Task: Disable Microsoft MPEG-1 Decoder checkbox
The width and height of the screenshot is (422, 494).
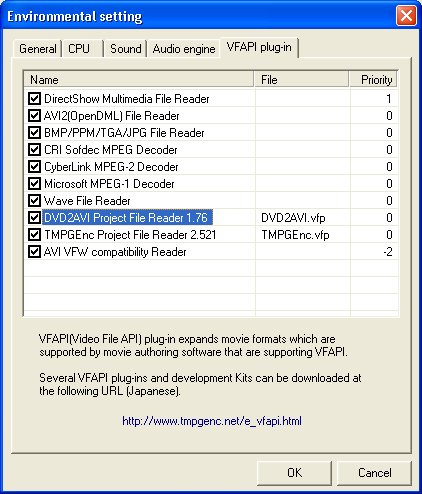Action: (34, 184)
